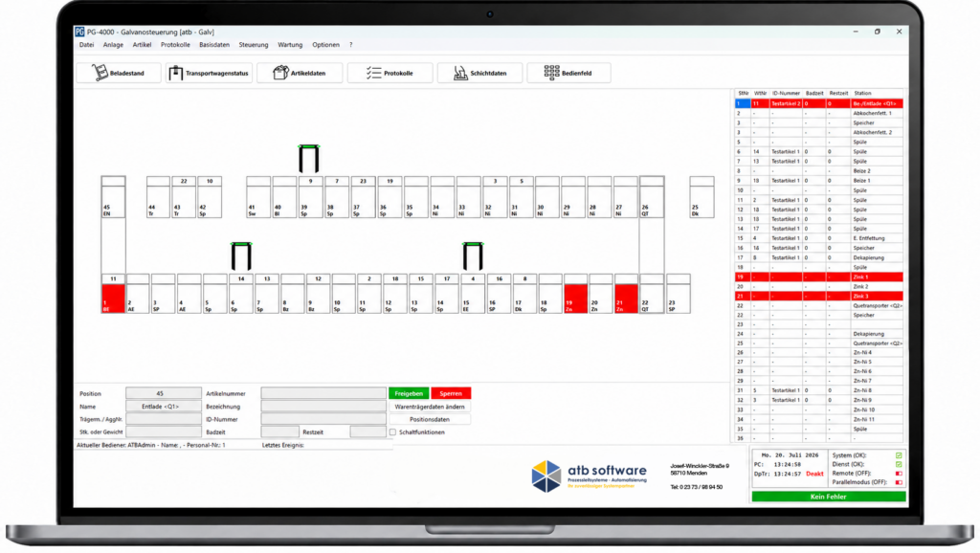Select red station 19 Zn in plant layout

coord(575,299)
